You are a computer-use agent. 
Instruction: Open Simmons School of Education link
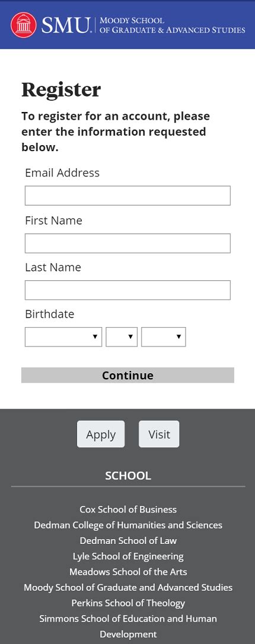click(128, 626)
